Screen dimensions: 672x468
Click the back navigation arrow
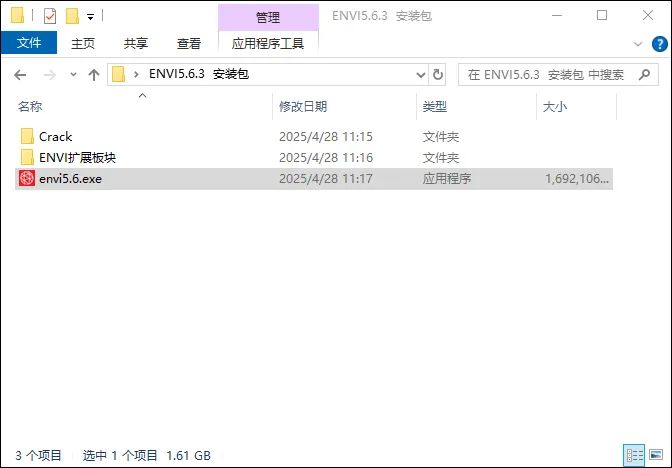[20, 75]
